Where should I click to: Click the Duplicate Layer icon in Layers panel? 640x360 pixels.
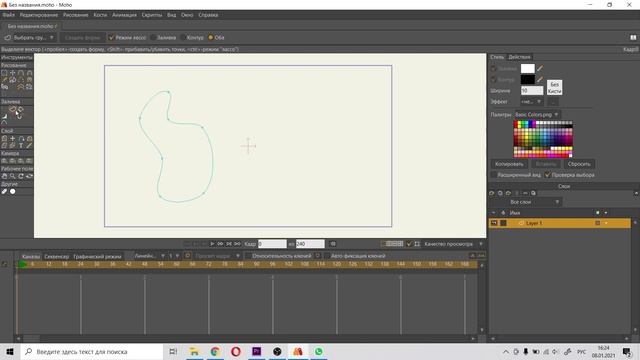[500, 193]
